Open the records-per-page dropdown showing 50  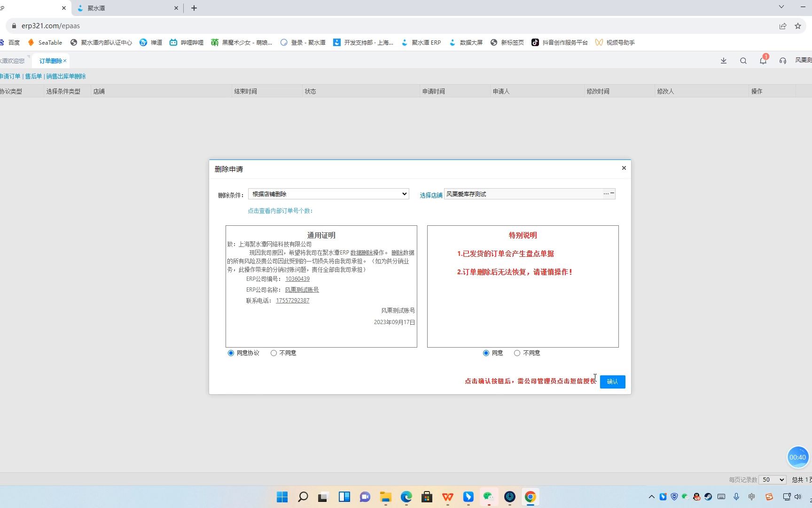[x=773, y=480]
